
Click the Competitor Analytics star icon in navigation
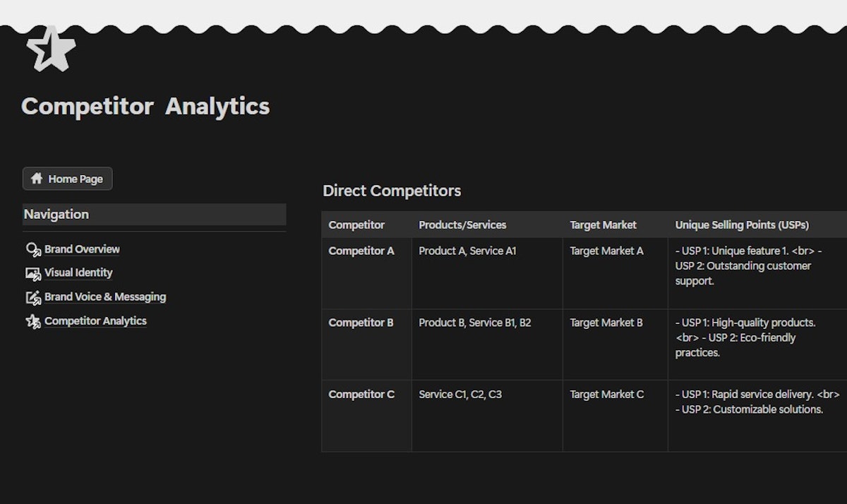(x=33, y=321)
